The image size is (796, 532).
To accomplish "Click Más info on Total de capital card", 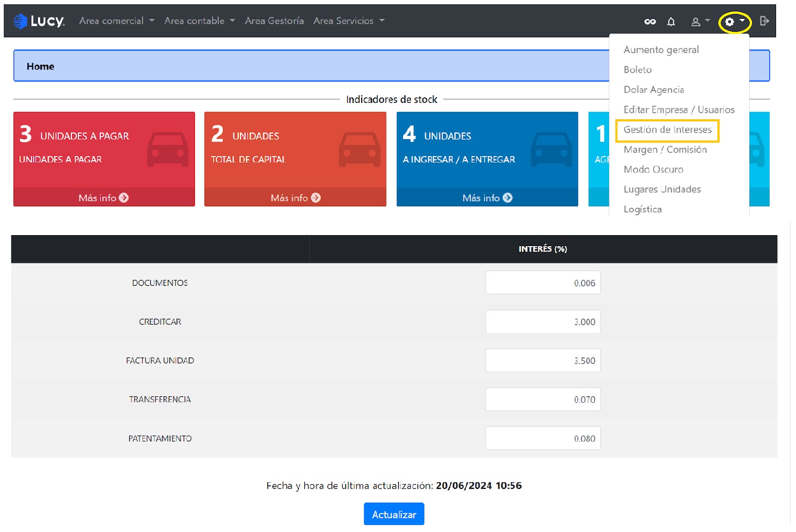I will [296, 198].
